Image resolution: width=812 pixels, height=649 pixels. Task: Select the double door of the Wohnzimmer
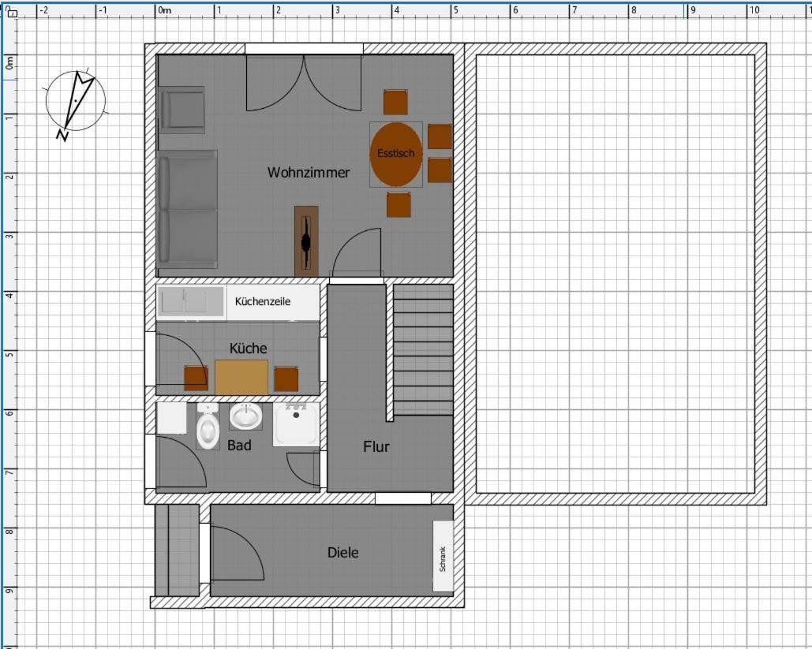coord(304,81)
